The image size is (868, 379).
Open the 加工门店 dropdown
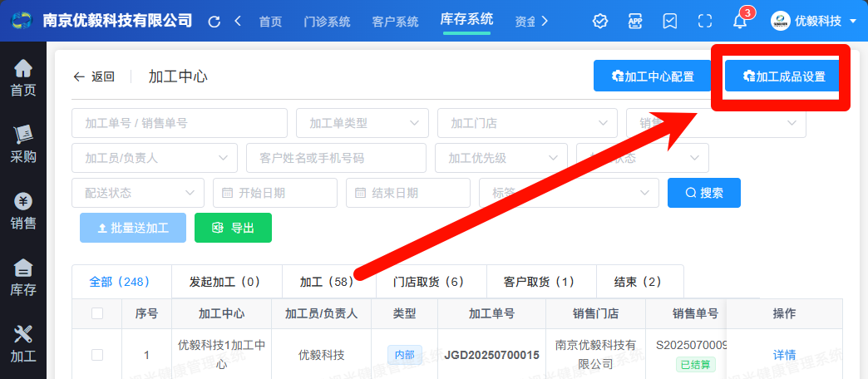527,123
